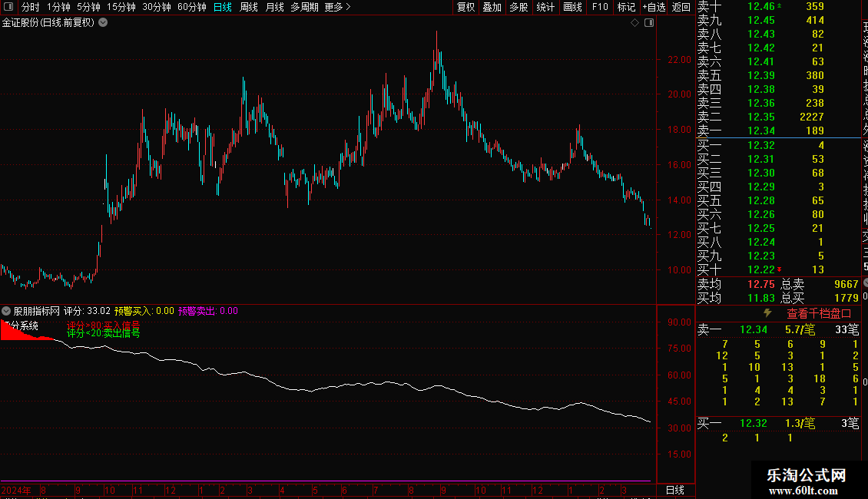The height and width of the screenshot is (499, 868).
Task: Click 2024年 on the time axis
Action: pos(16,490)
